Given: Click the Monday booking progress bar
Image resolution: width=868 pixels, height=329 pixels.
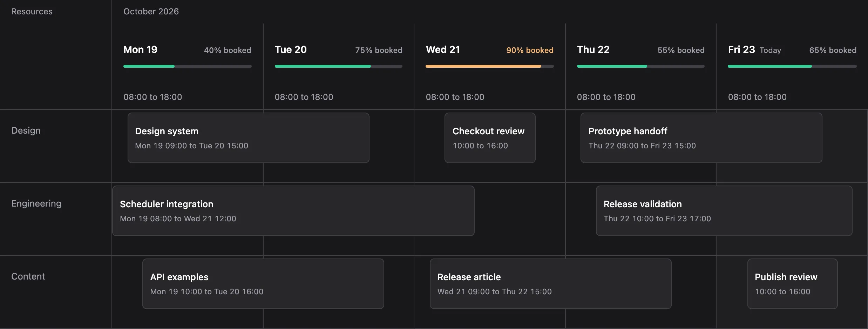Looking at the screenshot, I should pyautogui.click(x=187, y=66).
